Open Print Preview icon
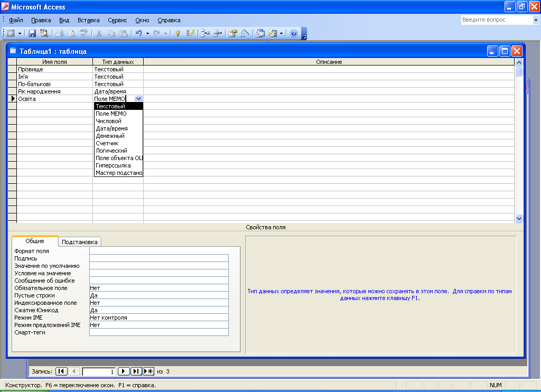Screen dimensions: 541x392 pyautogui.click(x=71, y=33)
